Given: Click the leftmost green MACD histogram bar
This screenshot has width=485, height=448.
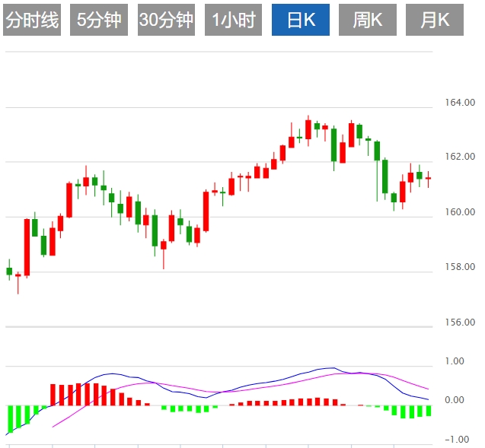Looking at the screenshot, I should (11, 418).
